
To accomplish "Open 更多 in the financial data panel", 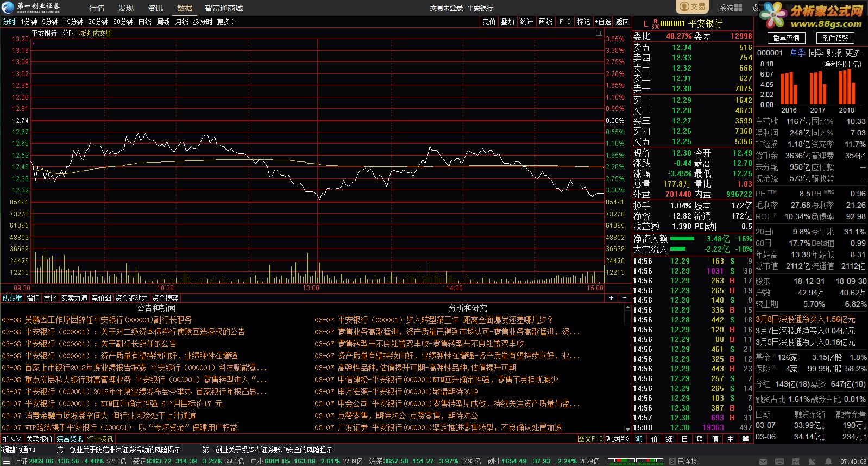I will tap(855, 53).
